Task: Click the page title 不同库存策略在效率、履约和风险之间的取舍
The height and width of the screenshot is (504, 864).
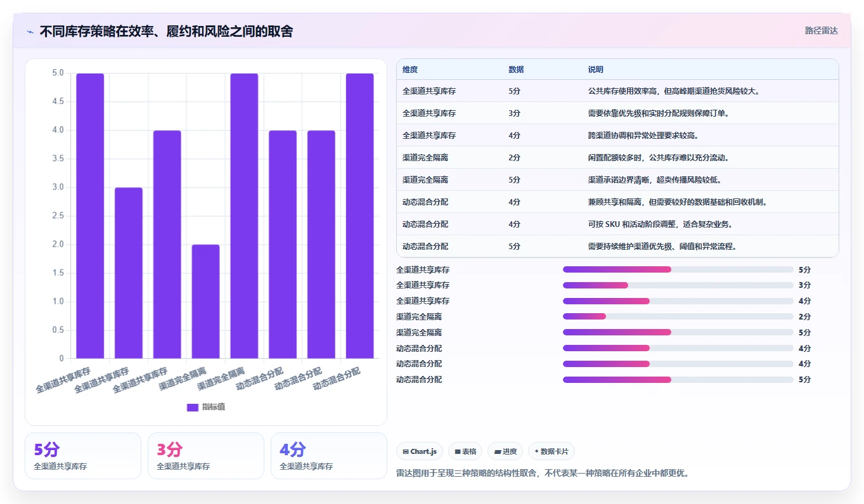Action: 166,32
